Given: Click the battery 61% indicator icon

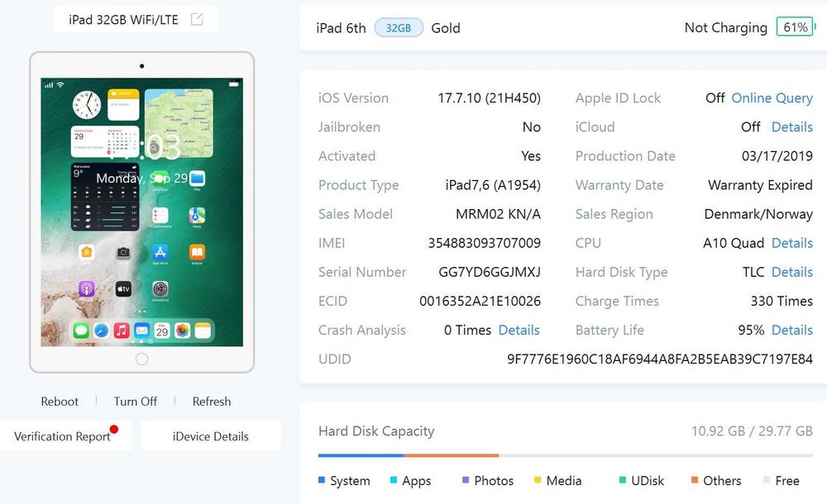Looking at the screenshot, I should pos(796,27).
